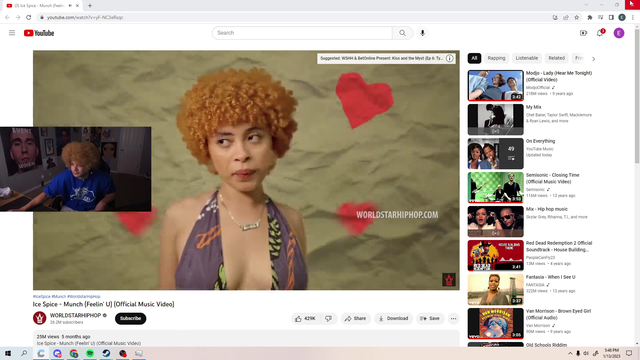Share the Ice Spice Munch video

(x=355, y=318)
